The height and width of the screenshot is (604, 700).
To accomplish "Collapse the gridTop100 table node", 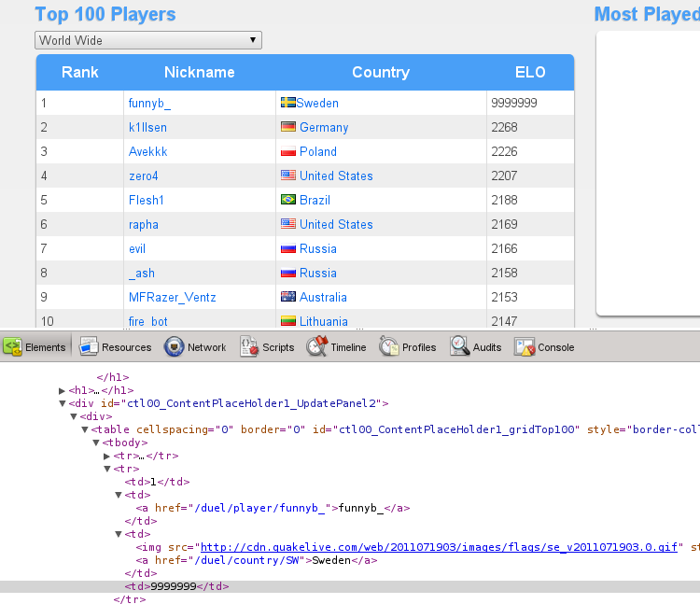I will click(85, 429).
